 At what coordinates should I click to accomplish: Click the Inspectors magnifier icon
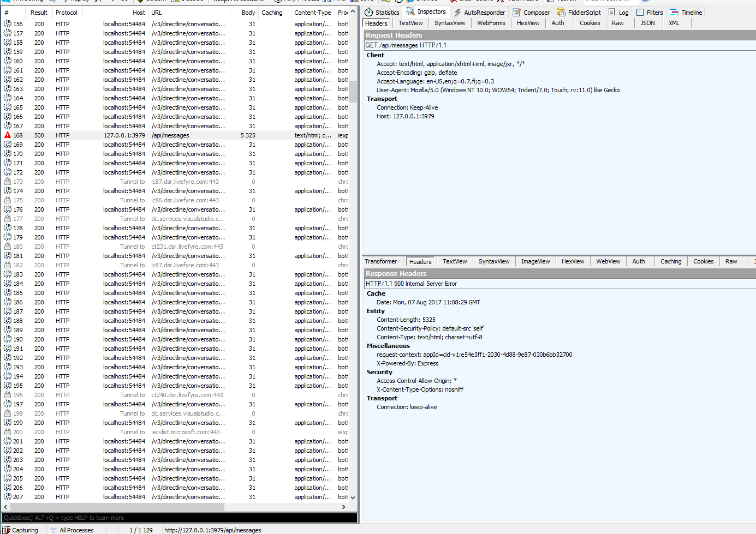(410, 11)
